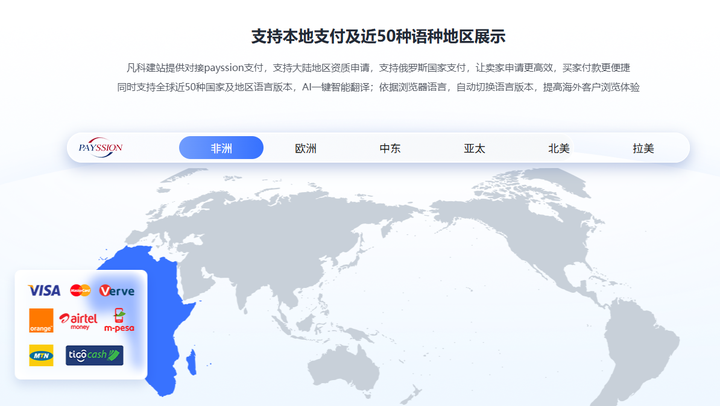Switch to the 欧洲 tab
720x406 pixels.
pyautogui.click(x=305, y=148)
